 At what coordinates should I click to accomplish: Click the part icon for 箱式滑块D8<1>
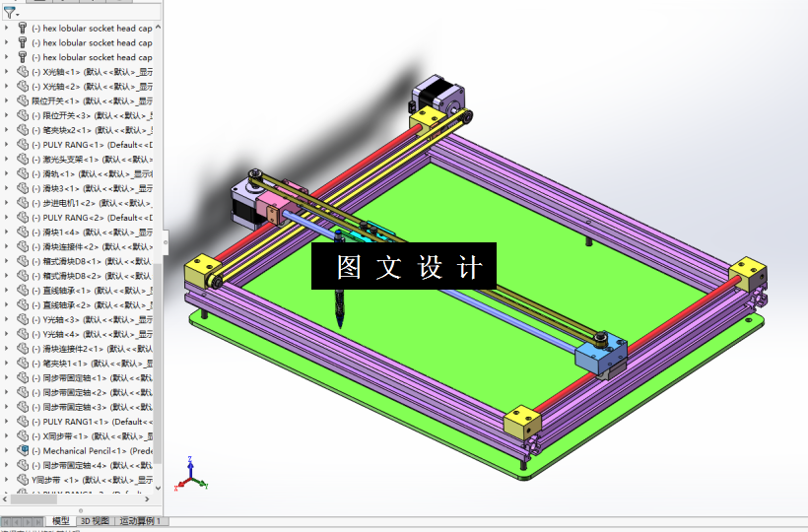pos(23,261)
